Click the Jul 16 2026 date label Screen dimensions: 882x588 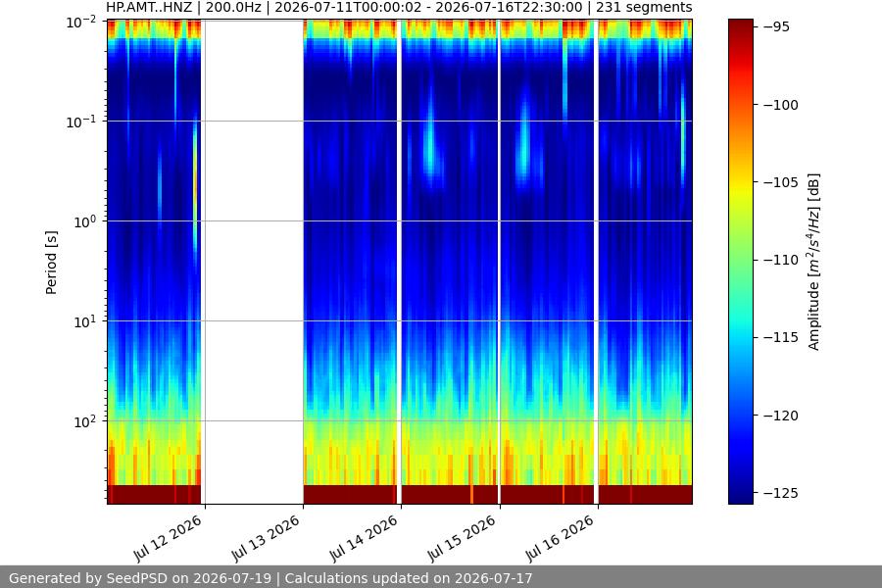pos(560,538)
